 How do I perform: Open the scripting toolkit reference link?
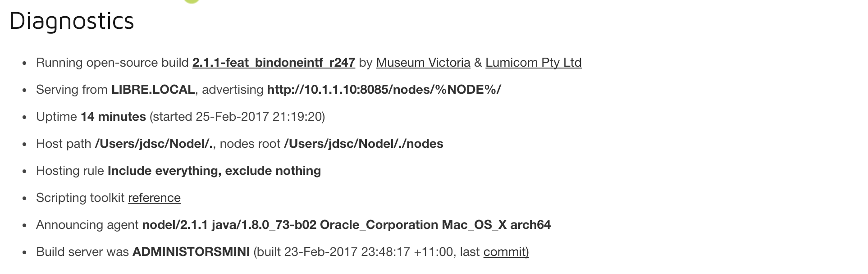(154, 198)
